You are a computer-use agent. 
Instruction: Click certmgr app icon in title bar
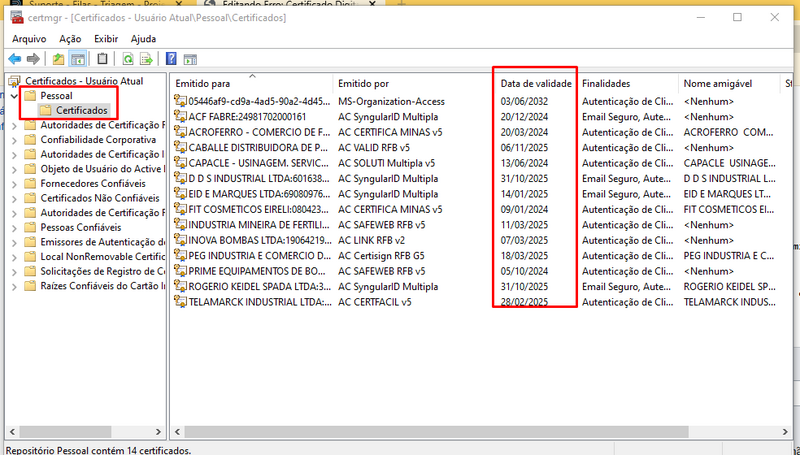17,17
